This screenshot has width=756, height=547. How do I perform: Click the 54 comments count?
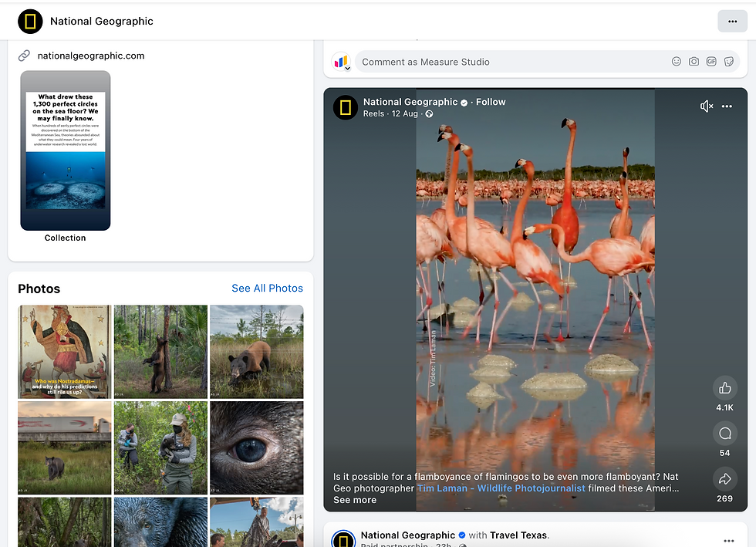724,453
